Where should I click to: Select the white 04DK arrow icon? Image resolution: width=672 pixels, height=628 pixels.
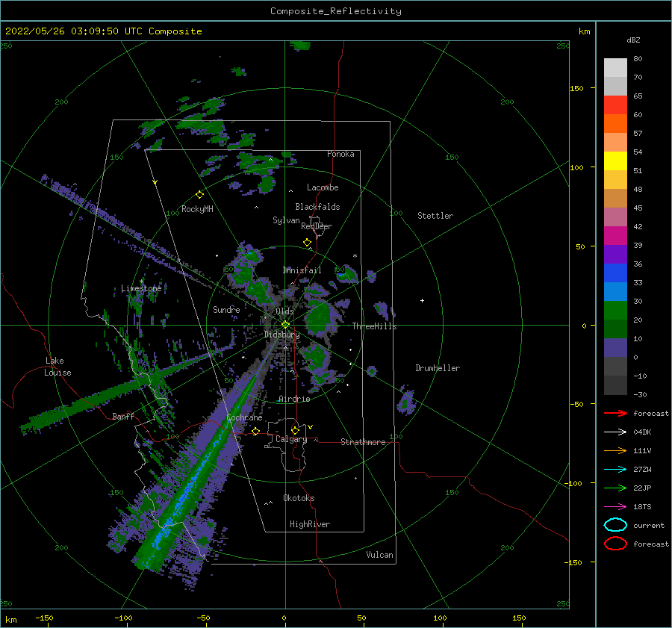coord(615,432)
